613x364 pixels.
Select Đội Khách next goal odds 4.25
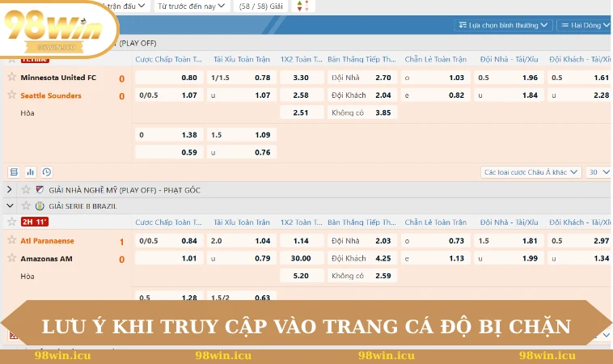pos(362,258)
